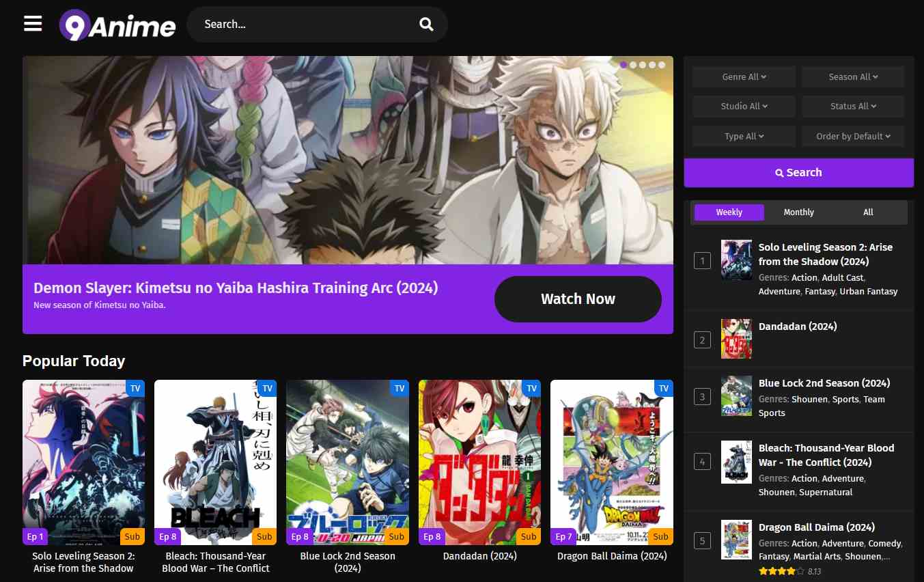Screen dimensions: 924x582
Task: Open the Season All dropdown
Action: [x=852, y=77]
